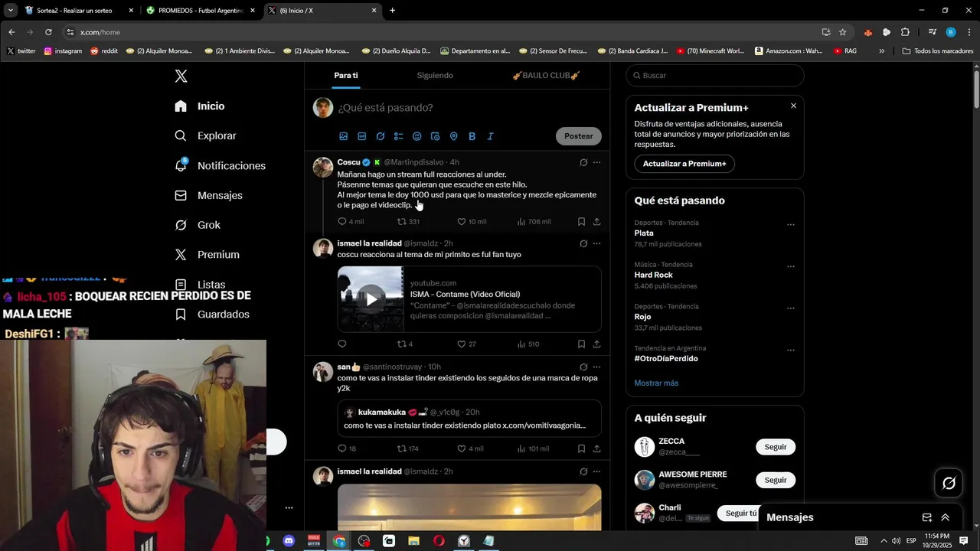Close the Actualizar a Premium+ card
980x551 pixels.
tap(793, 106)
